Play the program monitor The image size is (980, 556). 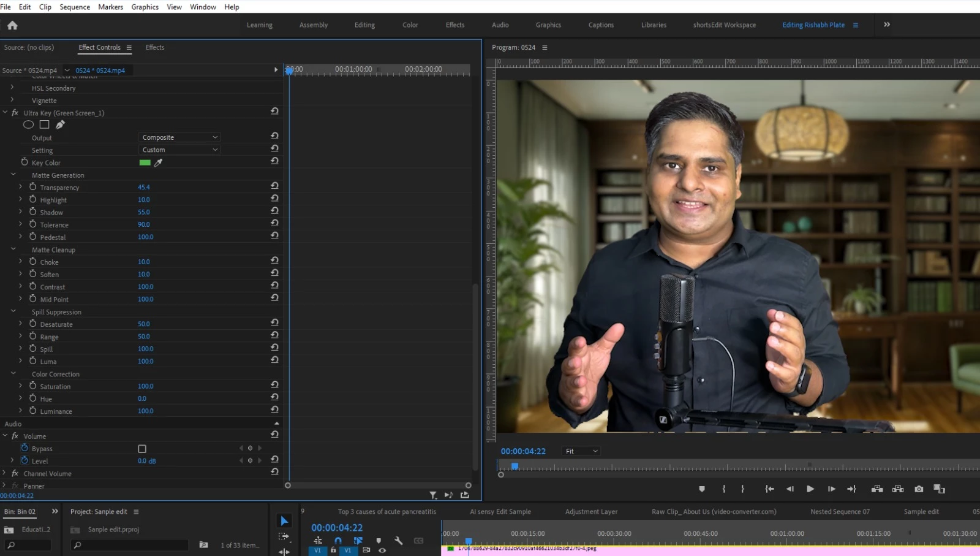coord(810,489)
